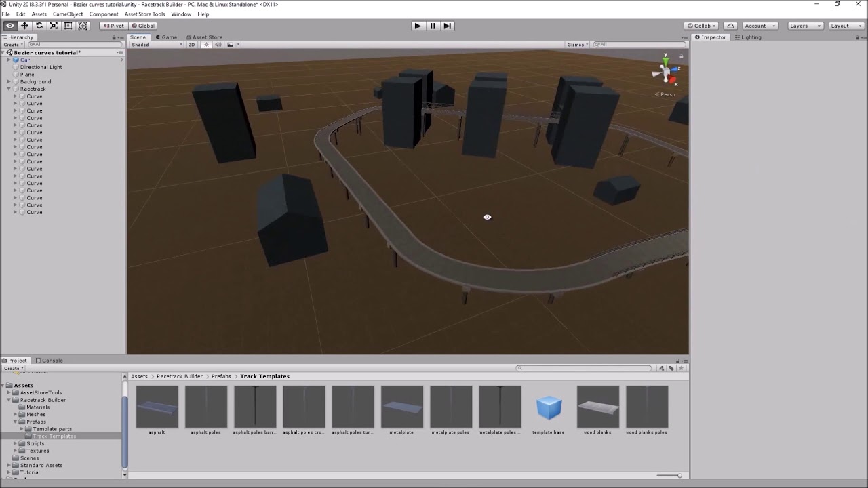Open the File menu

point(5,14)
